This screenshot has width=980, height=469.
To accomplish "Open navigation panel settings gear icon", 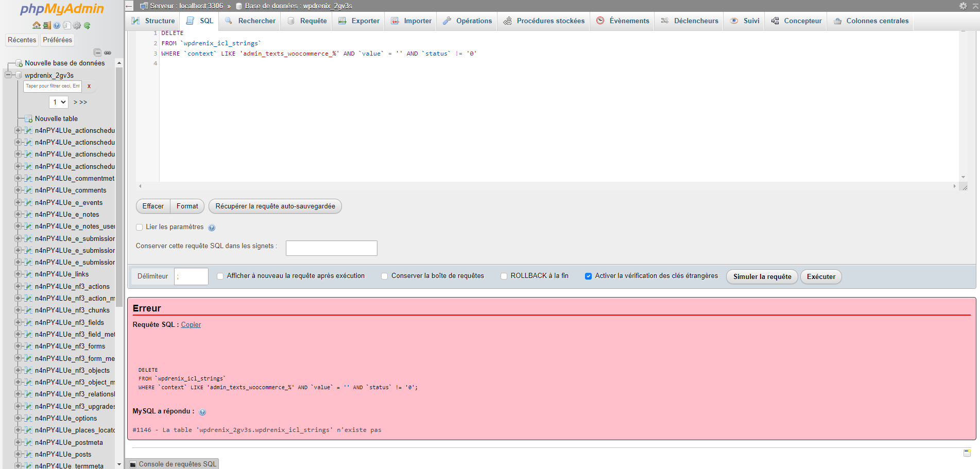I will coord(77,25).
